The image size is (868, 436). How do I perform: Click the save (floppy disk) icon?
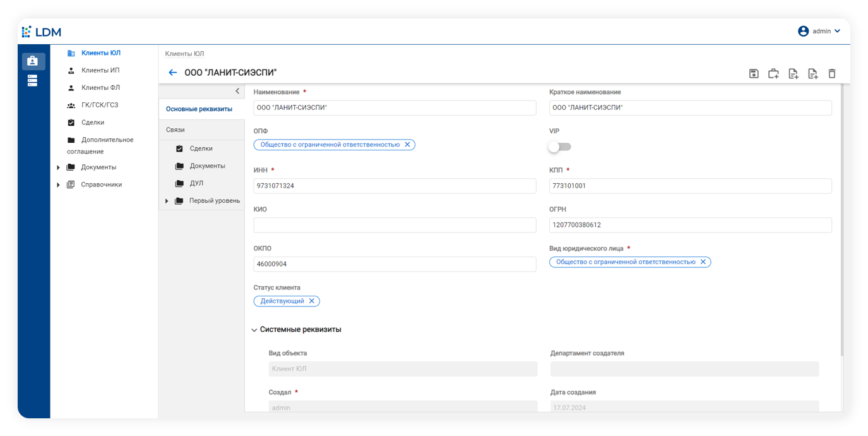click(754, 73)
